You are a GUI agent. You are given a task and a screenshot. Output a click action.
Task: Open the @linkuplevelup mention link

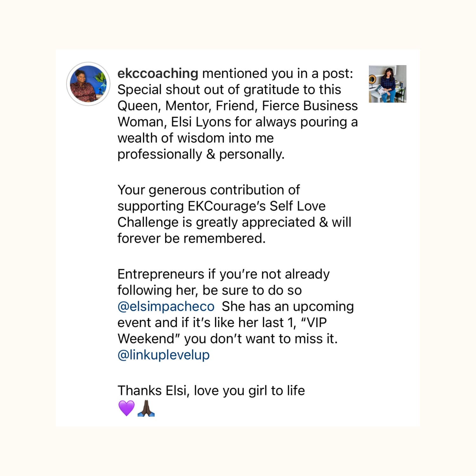[163, 355]
